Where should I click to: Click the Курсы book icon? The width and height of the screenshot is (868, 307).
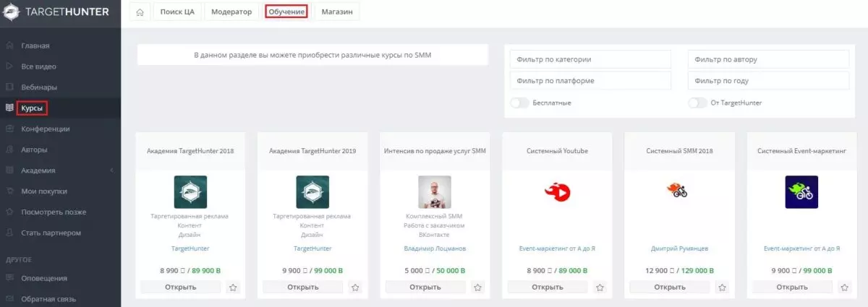[x=9, y=108]
